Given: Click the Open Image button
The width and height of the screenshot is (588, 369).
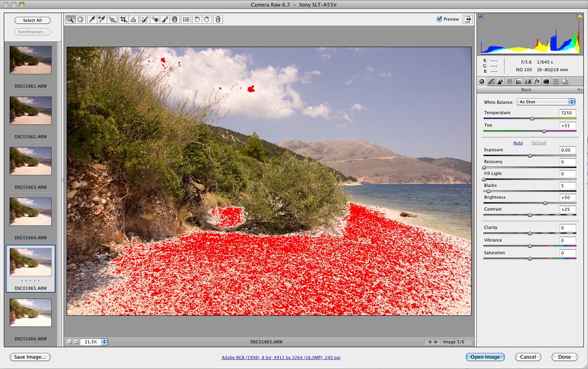Looking at the screenshot, I should coord(485,357).
